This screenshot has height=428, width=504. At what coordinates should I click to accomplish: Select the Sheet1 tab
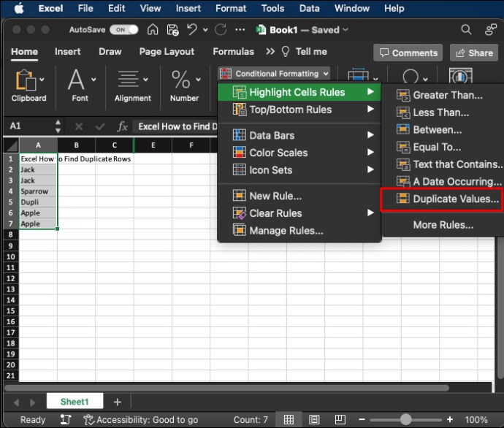75,402
